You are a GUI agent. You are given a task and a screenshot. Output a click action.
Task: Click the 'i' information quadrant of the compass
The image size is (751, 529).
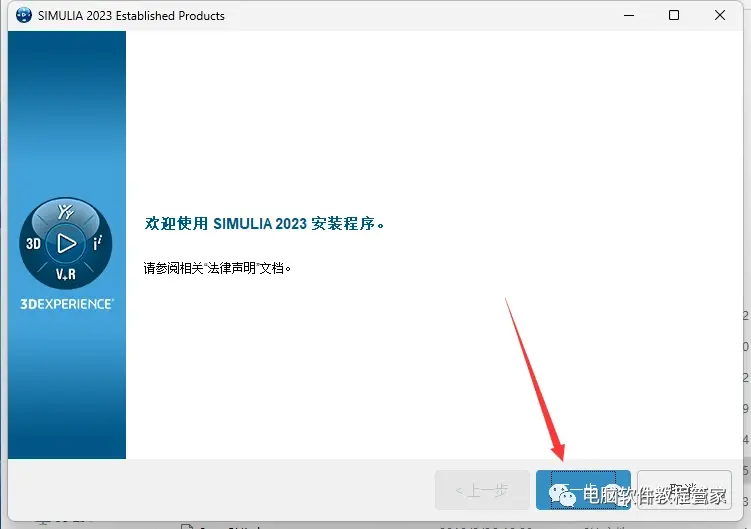pos(98,243)
